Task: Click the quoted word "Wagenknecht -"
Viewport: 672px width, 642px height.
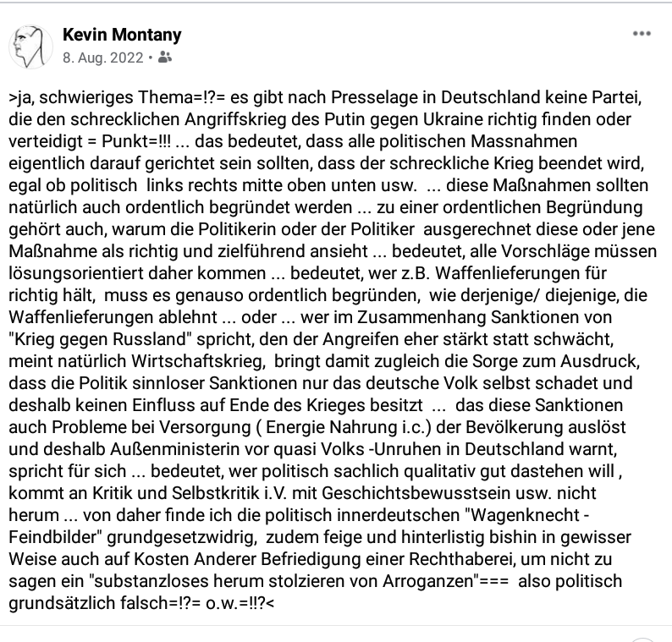Action: [x=527, y=515]
